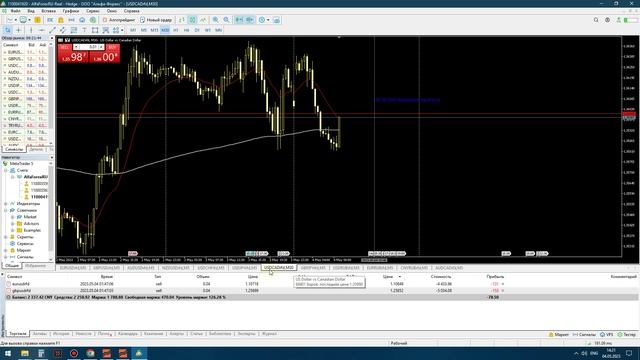Open dropdown arrow beside New Chart icon
The height and width of the screenshot is (360, 640).
tap(16, 20)
